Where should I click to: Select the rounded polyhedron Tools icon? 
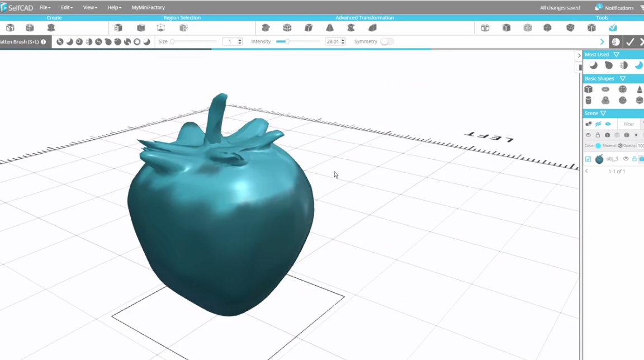tap(547, 28)
